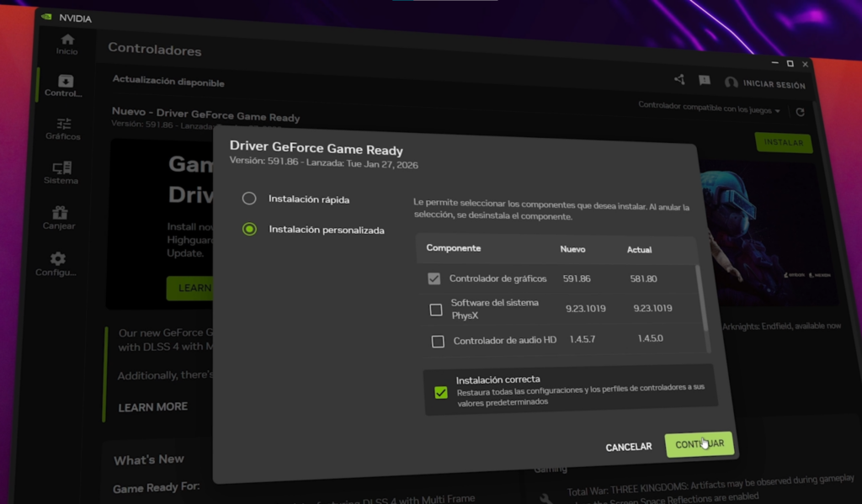The image size is (862, 504).
Task: Click the share icon near top right
Action: [679, 77]
